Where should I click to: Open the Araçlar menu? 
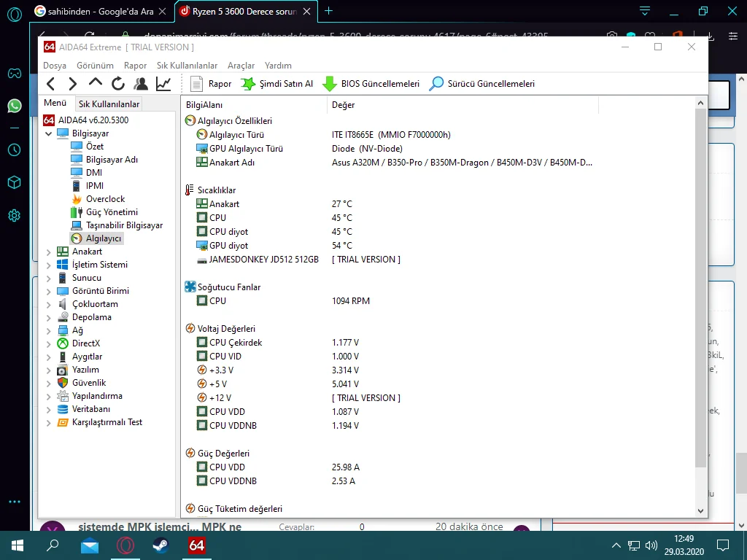(241, 65)
